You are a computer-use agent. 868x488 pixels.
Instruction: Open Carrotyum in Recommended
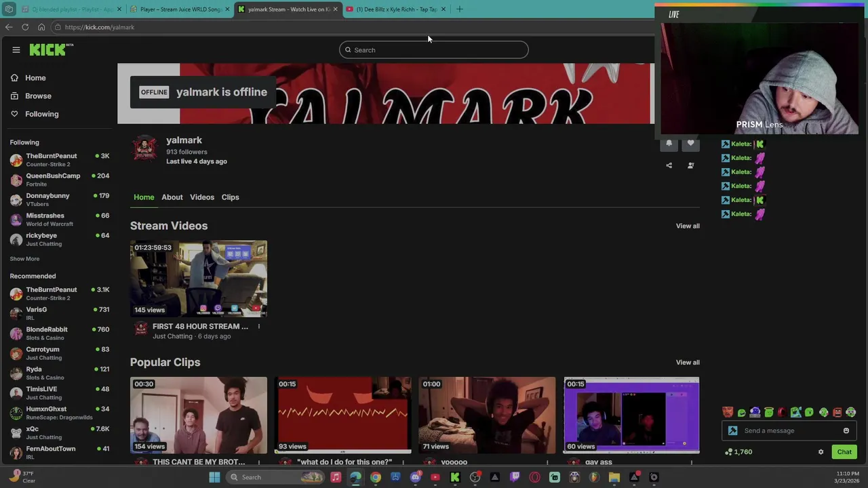(x=60, y=353)
